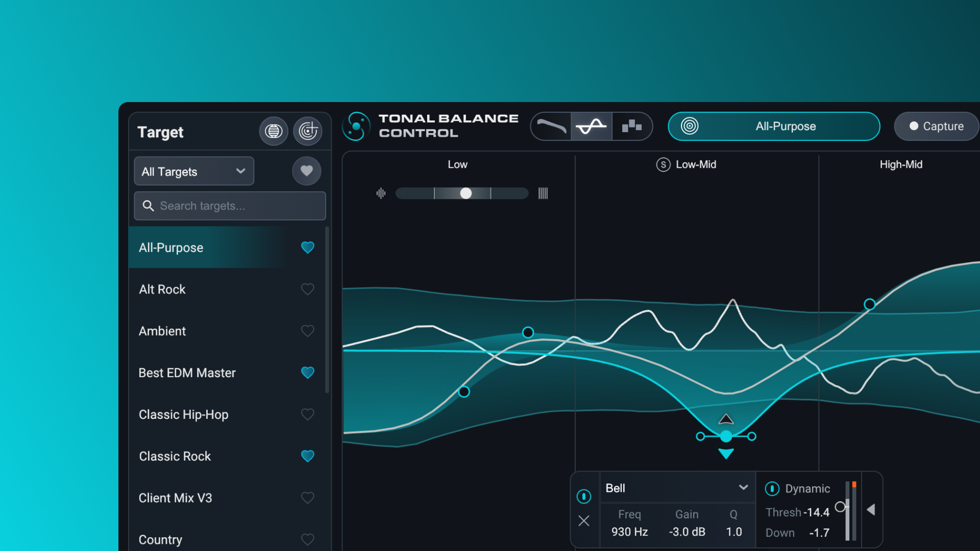Click the down arrow below bell node
Screen dimensions: 980x551
[726, 454]
